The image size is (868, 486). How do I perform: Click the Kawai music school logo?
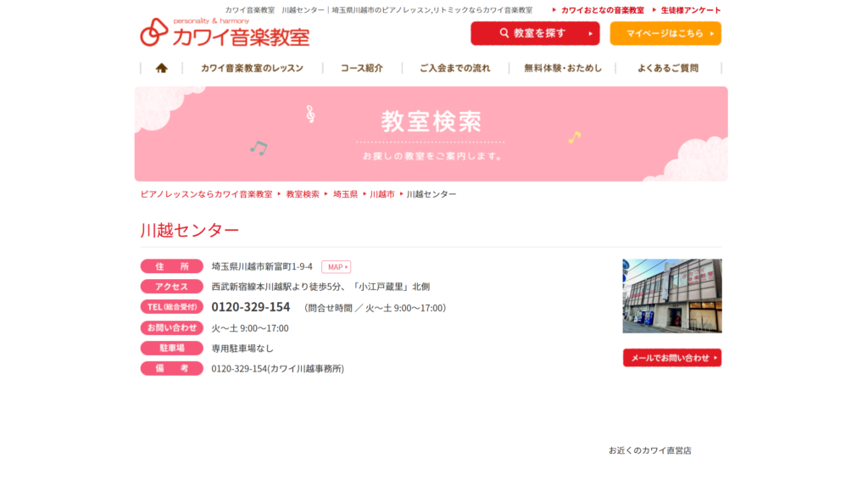point(224,32)
